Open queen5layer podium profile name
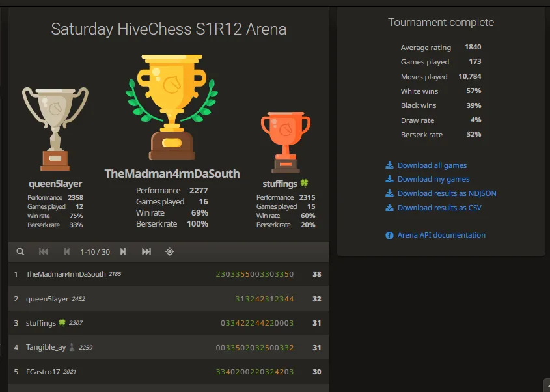The height and width of the screenshot is (392, 550). point(55,184)
